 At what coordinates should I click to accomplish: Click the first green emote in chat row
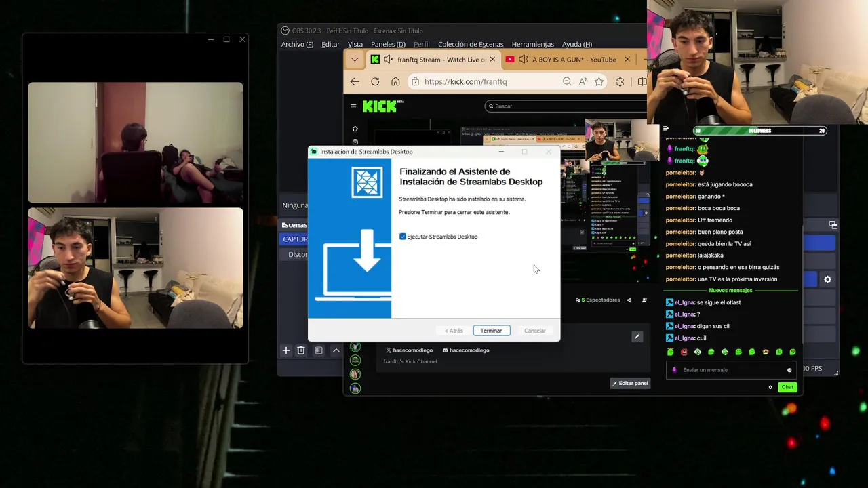[x=671, y=352]
